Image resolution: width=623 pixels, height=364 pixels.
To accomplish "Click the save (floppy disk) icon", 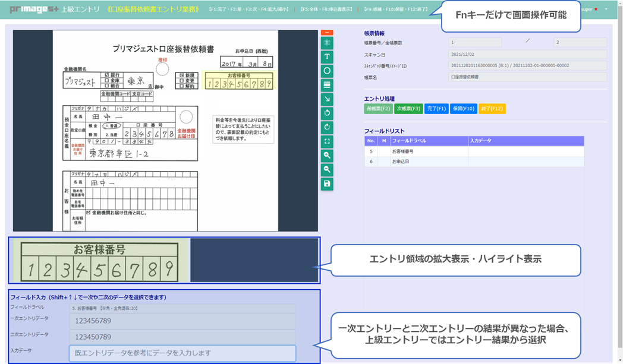I will coord(327,184).
